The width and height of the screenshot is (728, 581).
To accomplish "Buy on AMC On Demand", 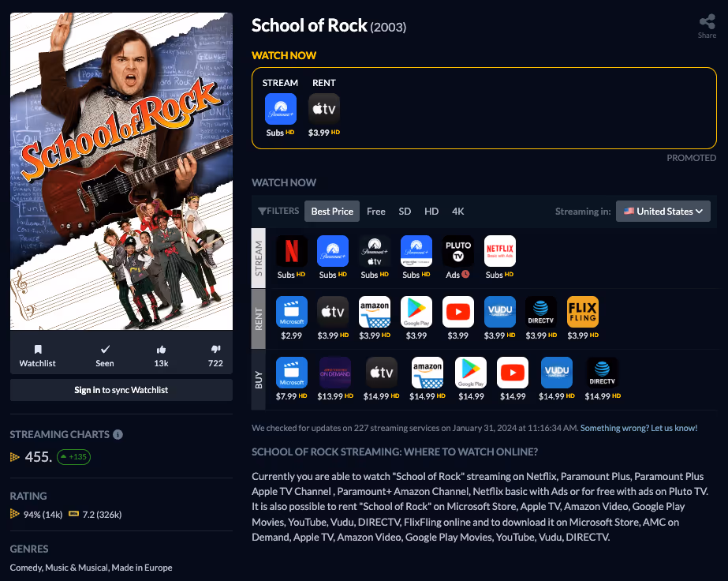I will pos(335,373).
